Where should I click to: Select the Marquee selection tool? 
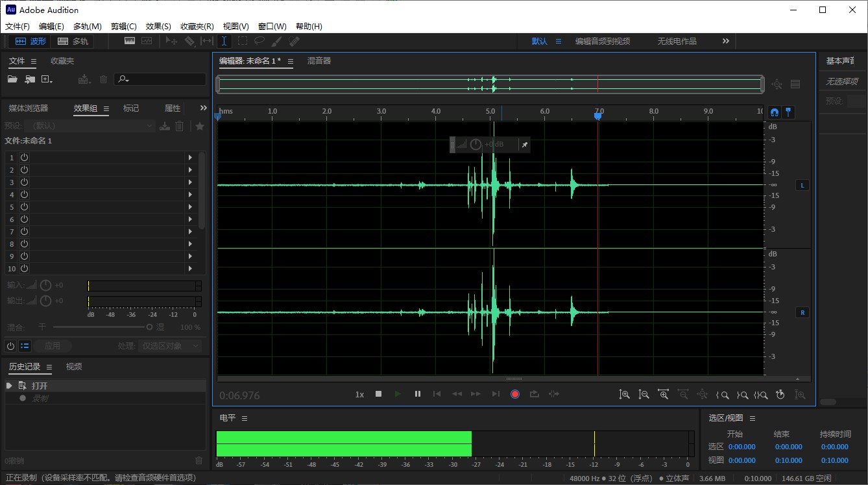(x=242, y=41)
